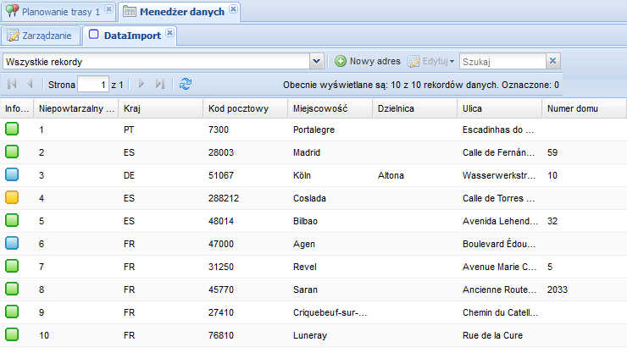This screenshot has width=627, height=364.
Task: Click the refresh icon in the paging toolbar
Action: [x=186, y=85]
